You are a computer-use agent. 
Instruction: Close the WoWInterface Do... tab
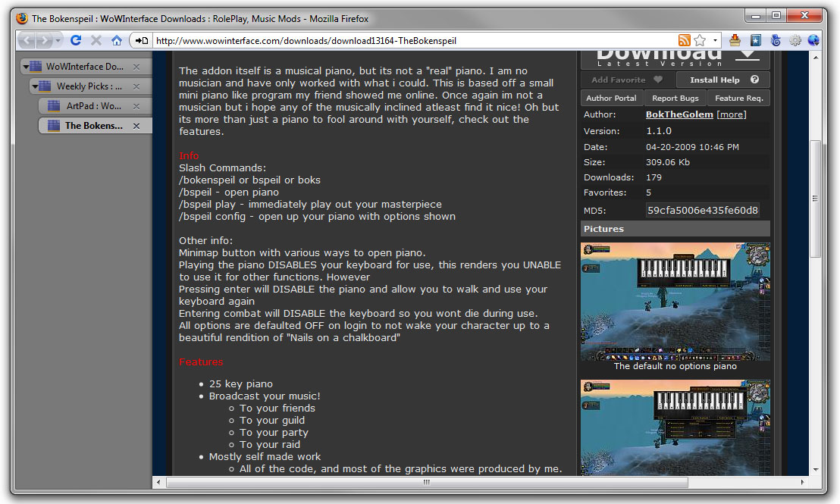pos(136,67)
